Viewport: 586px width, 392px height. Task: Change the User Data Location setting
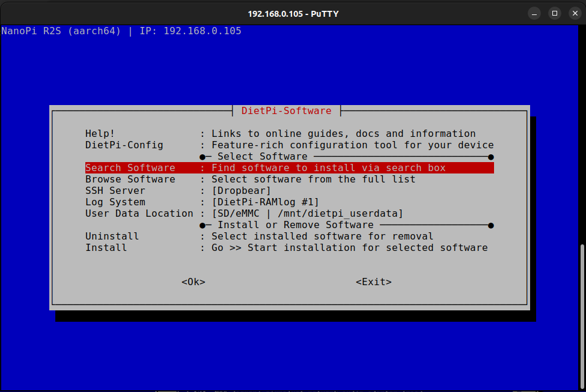pos(139,214)
